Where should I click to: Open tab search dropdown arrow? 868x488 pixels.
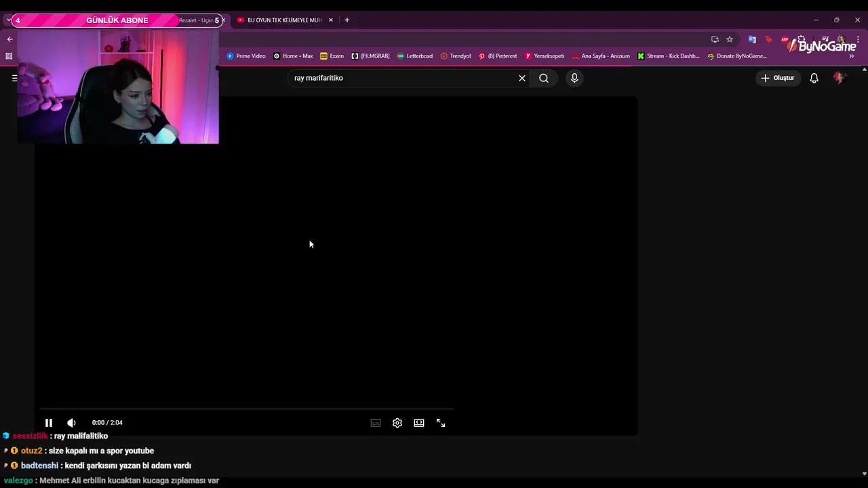8,20
